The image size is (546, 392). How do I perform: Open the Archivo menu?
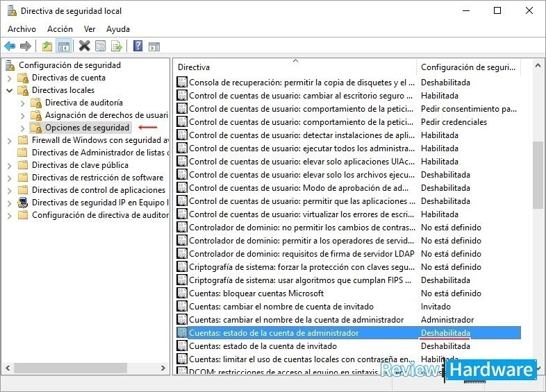[22, 29]
